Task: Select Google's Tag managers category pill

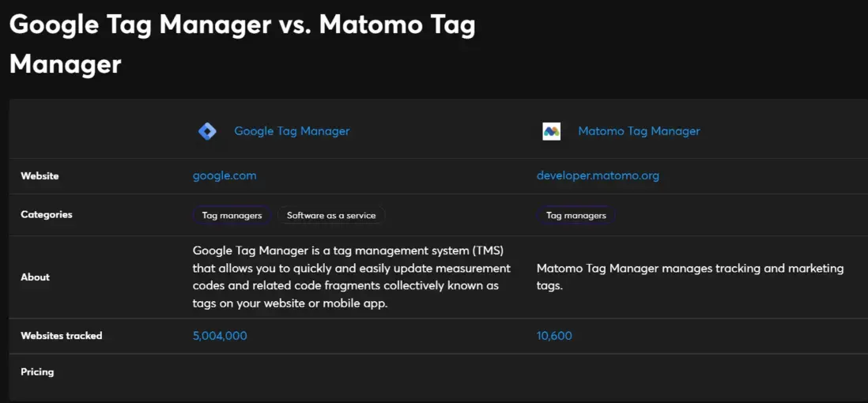Action: [x=232, y=216]
